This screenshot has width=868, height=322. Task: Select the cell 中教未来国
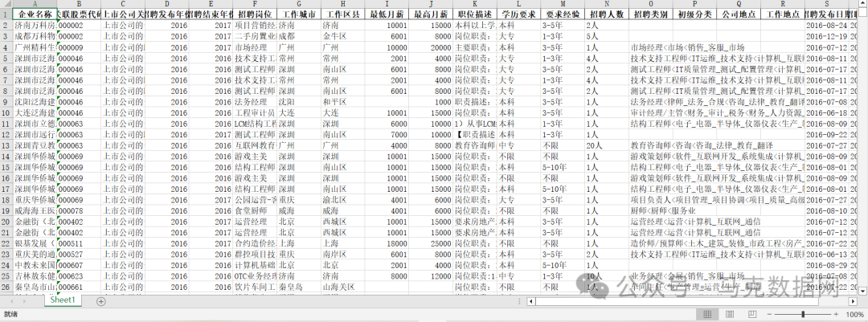click(35, 265)
